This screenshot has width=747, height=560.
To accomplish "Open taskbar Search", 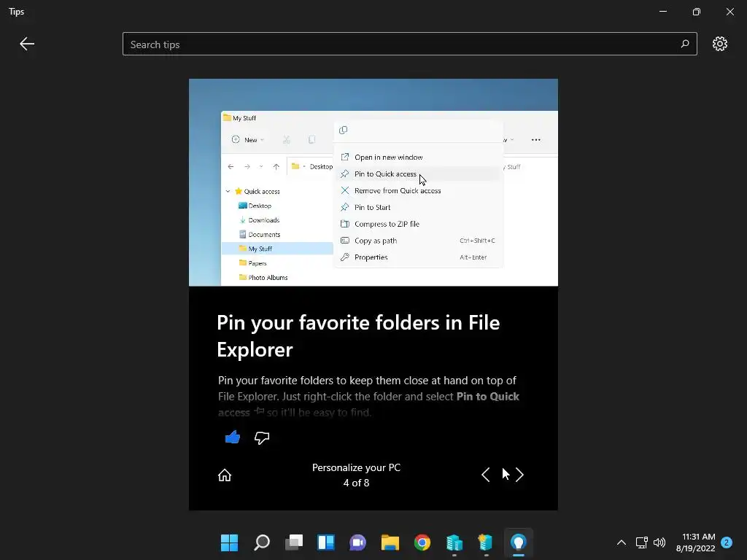I will point(262,542).
